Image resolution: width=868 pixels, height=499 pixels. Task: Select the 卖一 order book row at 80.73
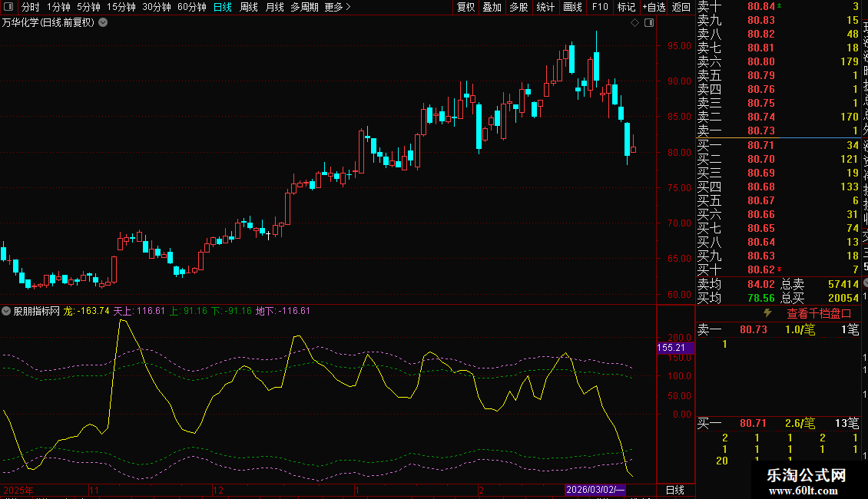click(x=778, y=131)
